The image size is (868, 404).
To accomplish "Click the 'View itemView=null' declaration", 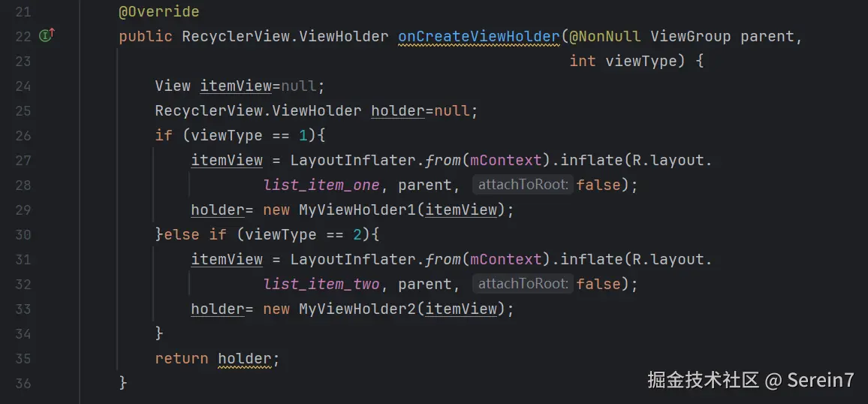I will pyautogui.click(x=239, y=86).
